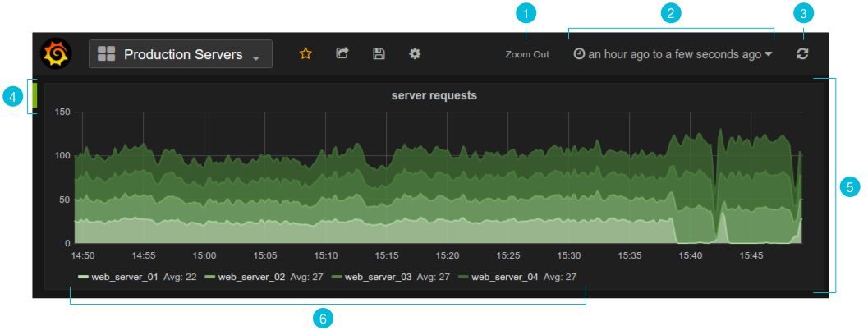Viewport: 868px width, 335px height.
Task: Click the clock icon in time picker
Action: (x=579, y=53)
